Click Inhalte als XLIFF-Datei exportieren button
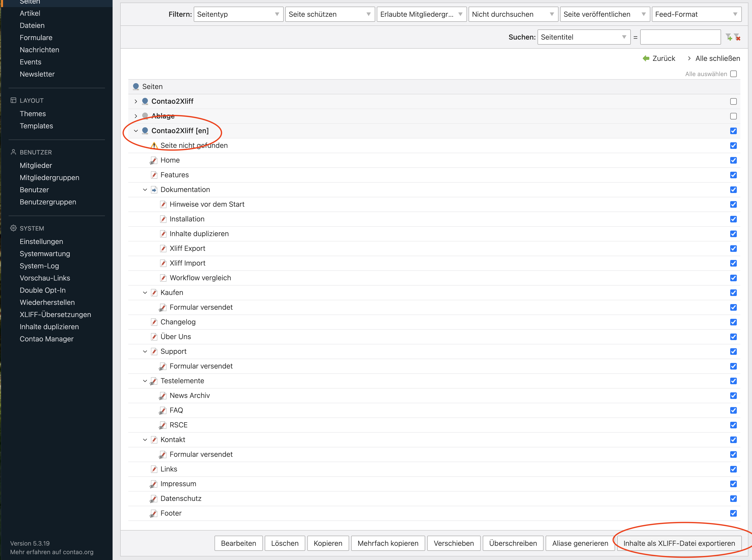Screen dimensions: 752x560 [x=679, y=544]
